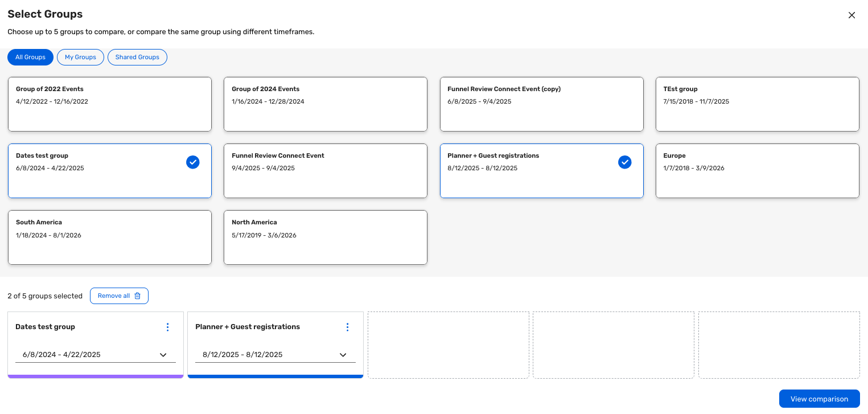Expand Planner + Guest registrations timeframe dropdown
The width and height of the screenshot is (868, 414).
pyautogui.click(x=275, y=355)
